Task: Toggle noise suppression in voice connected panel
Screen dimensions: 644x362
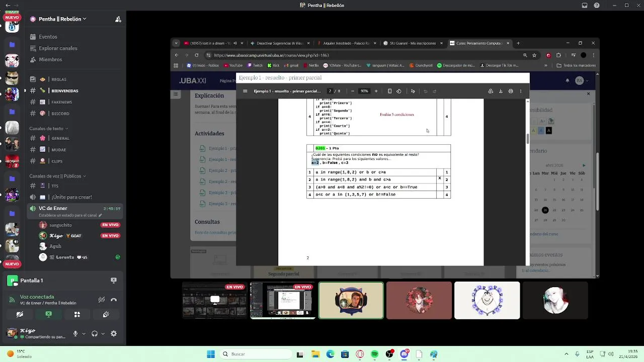Action: [x=102, y=300]
